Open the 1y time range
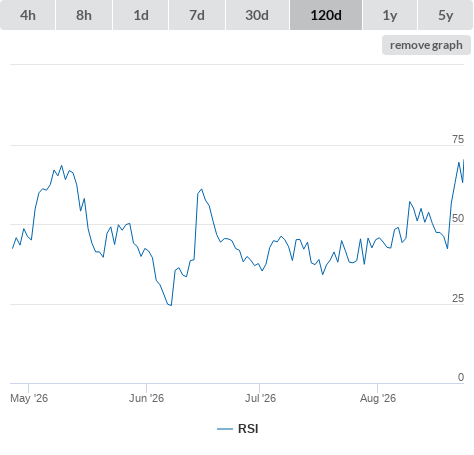Viewport: 474px width, 455px height. (x=390, y=15)
